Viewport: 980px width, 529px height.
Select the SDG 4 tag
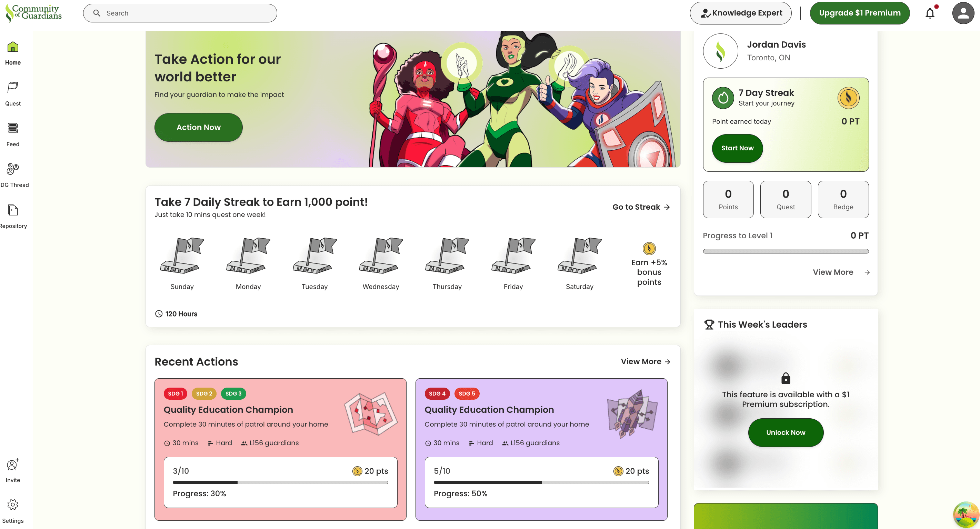[x=437, y=393]
